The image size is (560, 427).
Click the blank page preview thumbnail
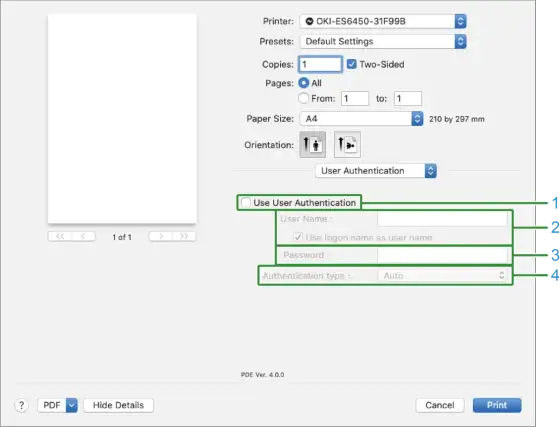(x=122, y=119)
